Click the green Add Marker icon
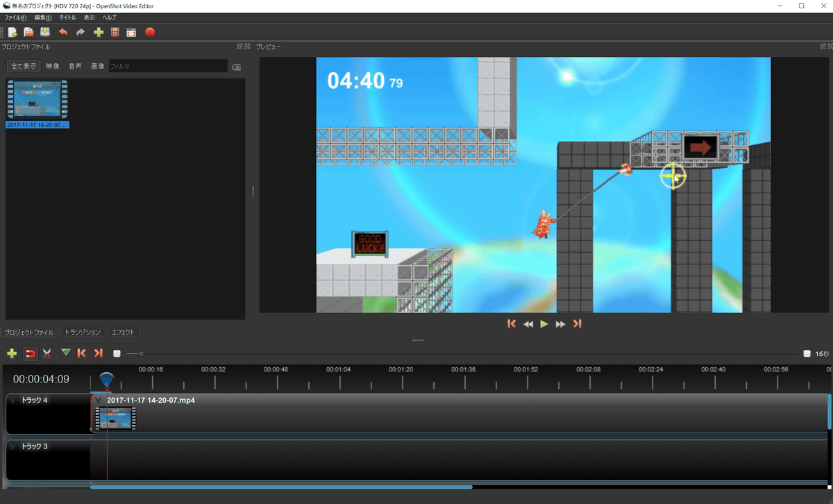833x504 pixels. (66, 353)
